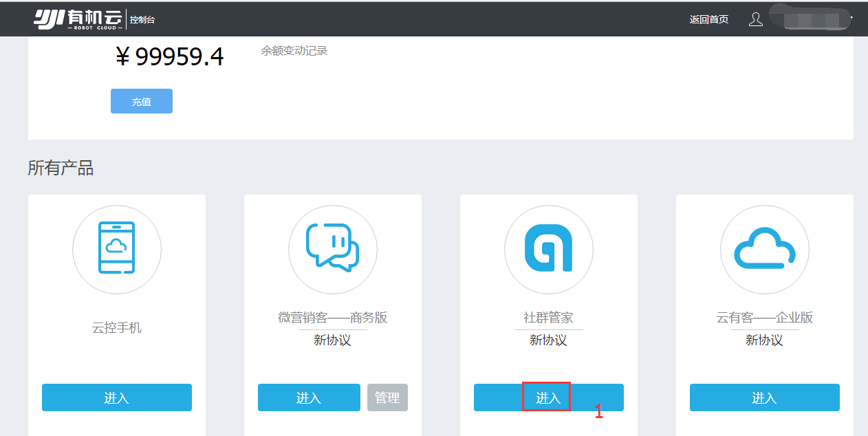Open the 控制台 header label
The height and width of the screenshot is (436, 868).
pos(142,20)
